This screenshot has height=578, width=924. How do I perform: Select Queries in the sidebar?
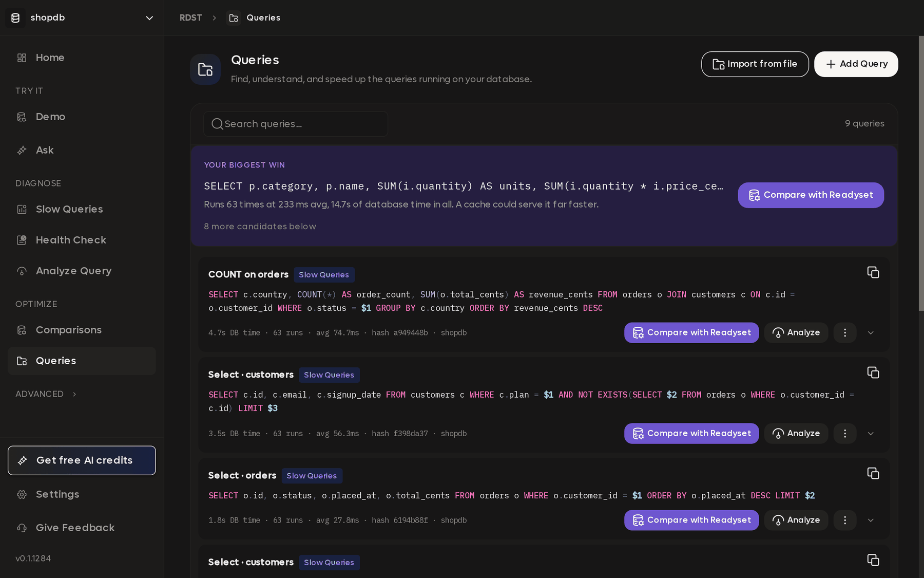(x=82, y=361)
